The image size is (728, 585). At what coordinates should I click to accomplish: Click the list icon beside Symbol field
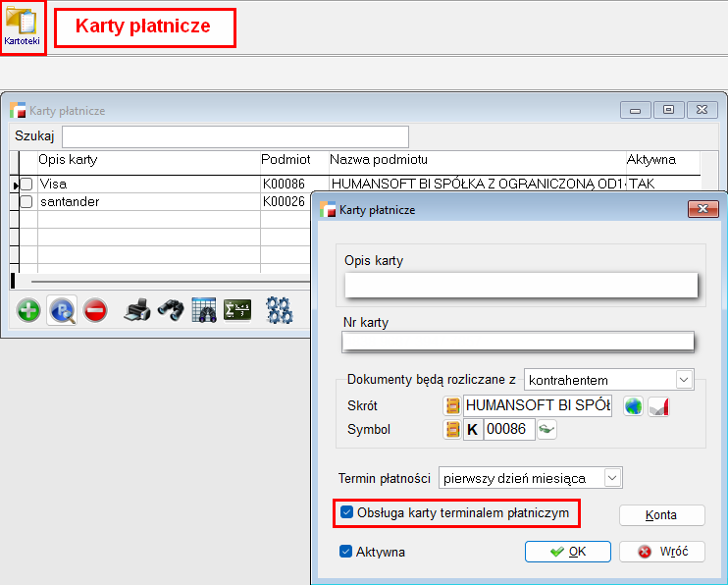tap(451, 429)
